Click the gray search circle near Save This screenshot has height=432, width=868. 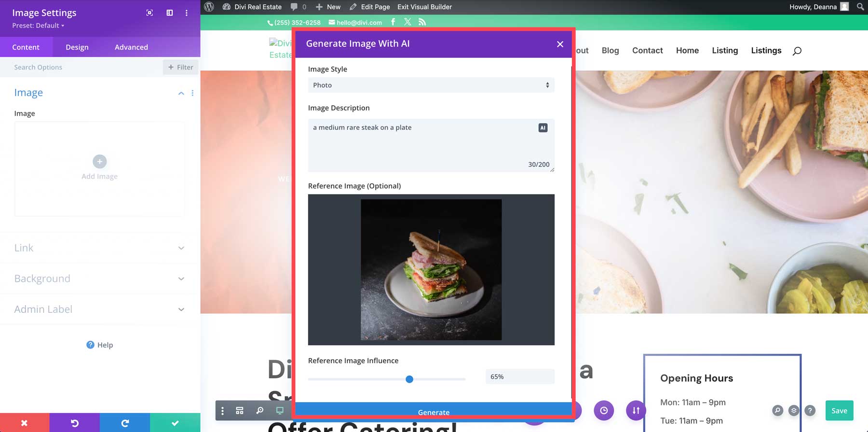click(x=777, y=411)
